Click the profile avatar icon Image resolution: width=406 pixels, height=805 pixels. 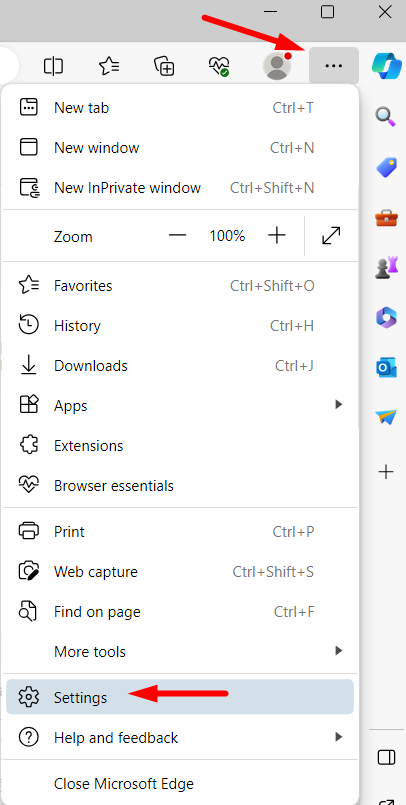click(x=277, y=66)
